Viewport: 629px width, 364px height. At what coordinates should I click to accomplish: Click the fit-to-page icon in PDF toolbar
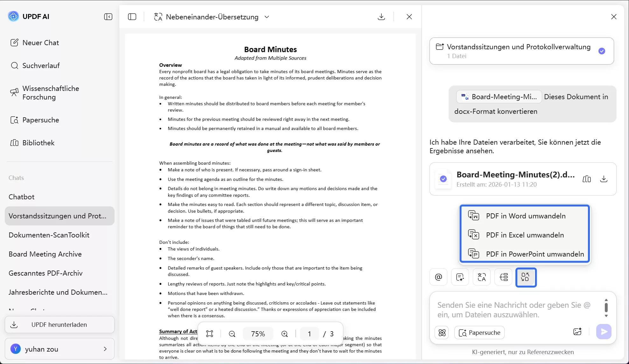click(x=209, y=333)
